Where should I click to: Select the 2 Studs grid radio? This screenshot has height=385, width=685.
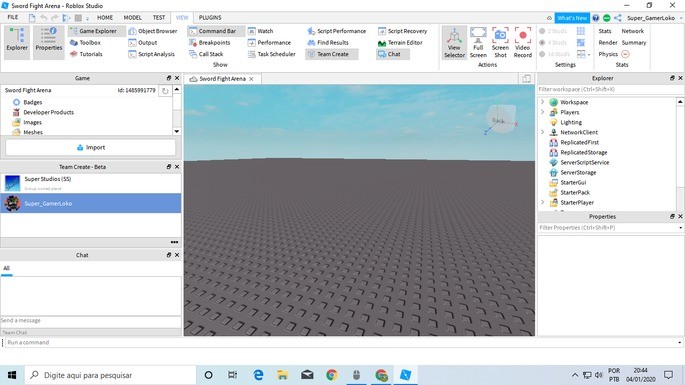click(x=542, y=31)
